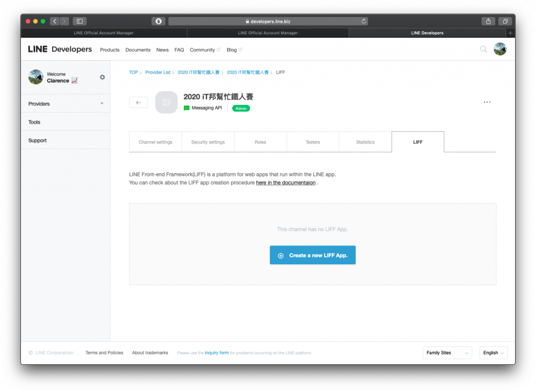This screenshot has width=536, height=392.
Task: Open the Channel settings tab
Action: pyautogui.click(x=155, y=142)
